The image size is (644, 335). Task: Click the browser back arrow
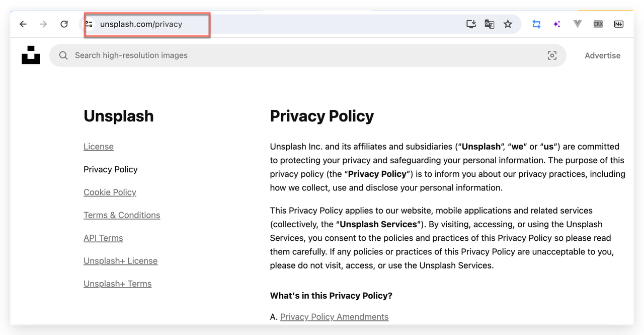[23, 24]
